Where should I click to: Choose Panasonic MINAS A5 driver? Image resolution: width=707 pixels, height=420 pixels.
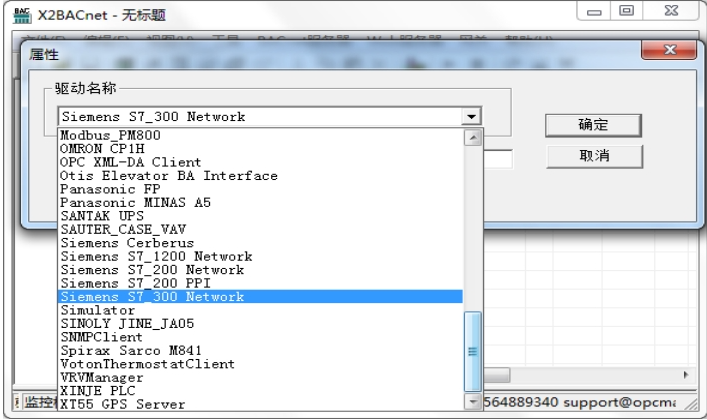(x=261, y=203)
